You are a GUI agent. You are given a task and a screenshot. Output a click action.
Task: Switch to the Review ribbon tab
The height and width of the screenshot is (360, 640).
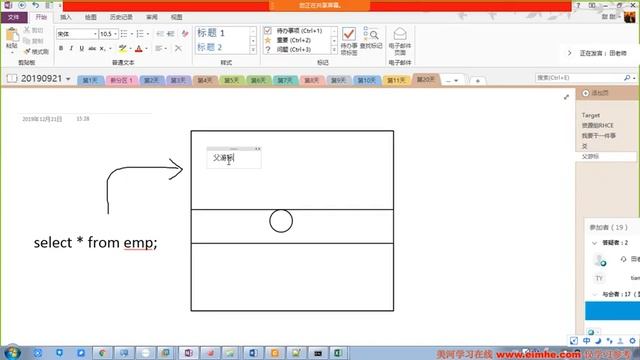pos(152,17)
